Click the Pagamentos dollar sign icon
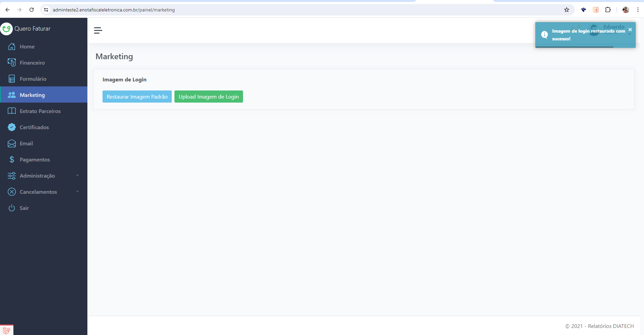 click(x=12, y=159)
